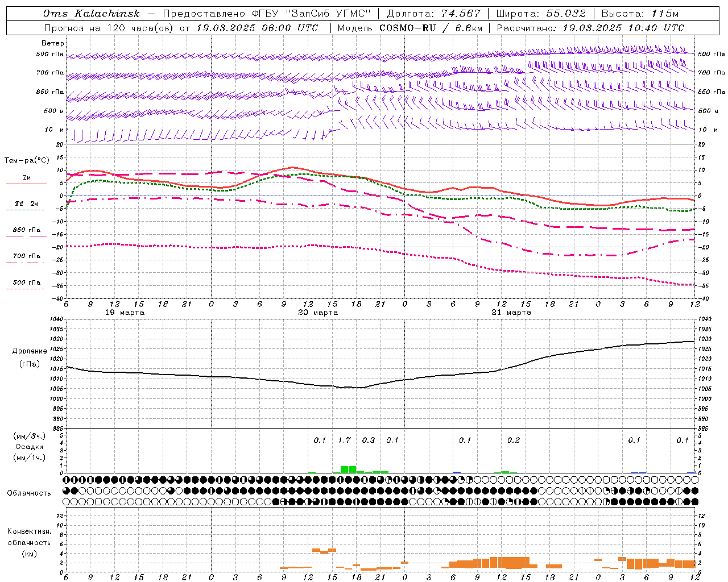This screenshot has width=728, height=582.
Task: Click the longitude value 74.567
Action: click(461, 14)
